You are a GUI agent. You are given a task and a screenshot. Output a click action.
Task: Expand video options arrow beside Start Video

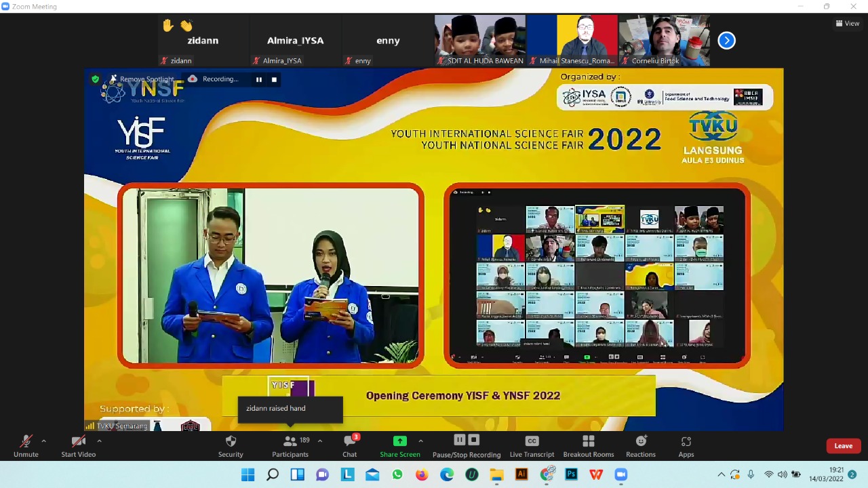pyautogui.click(x=99, y=441)
